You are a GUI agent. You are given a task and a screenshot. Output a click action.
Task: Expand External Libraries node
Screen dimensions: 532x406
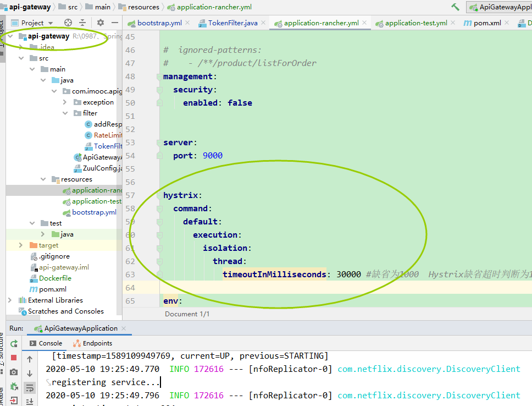[x=10, y=300]
